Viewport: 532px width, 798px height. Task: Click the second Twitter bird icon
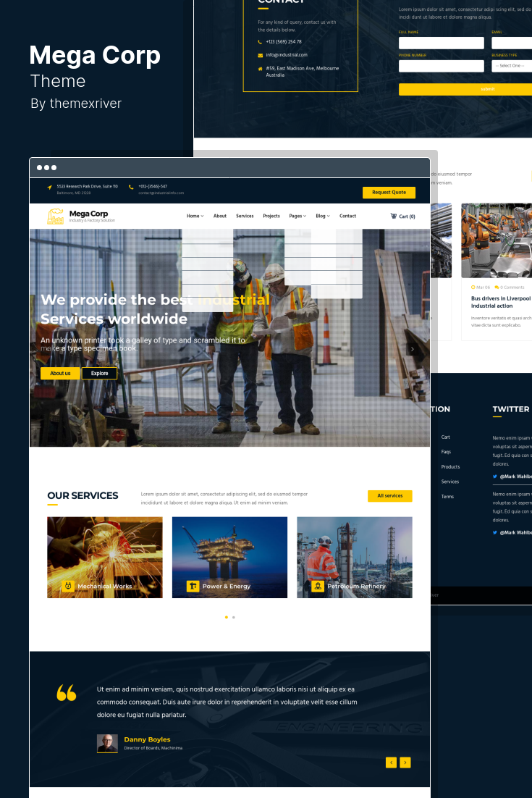coord(495,532)
